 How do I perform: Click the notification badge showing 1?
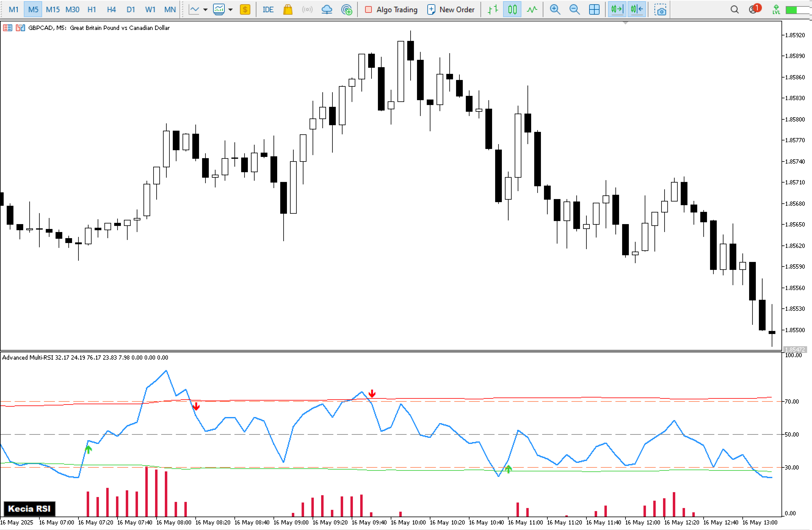(x=756, y=8)
